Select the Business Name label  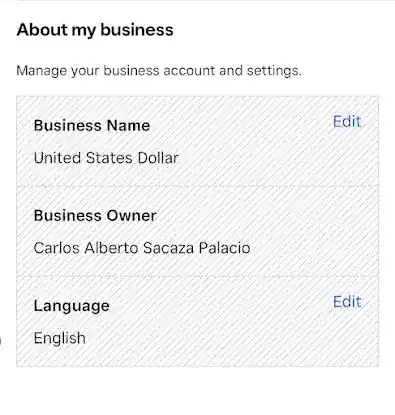coord(92,126)
